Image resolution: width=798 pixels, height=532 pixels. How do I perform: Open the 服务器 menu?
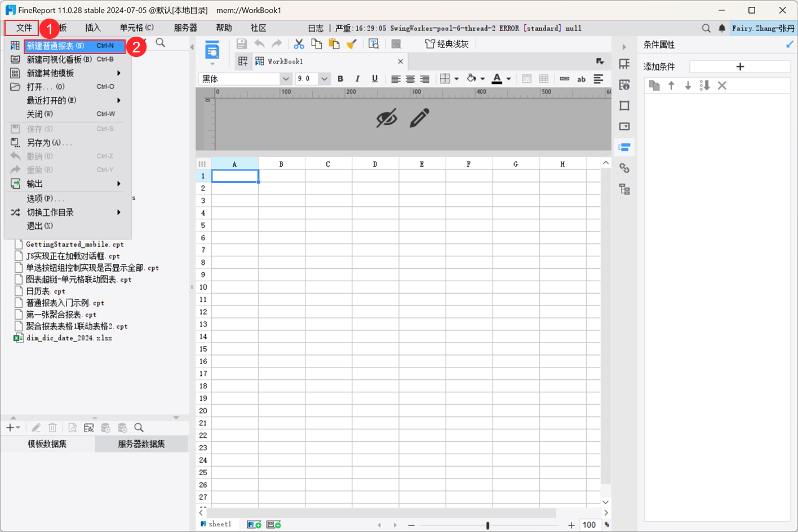(x=185, y=28)
